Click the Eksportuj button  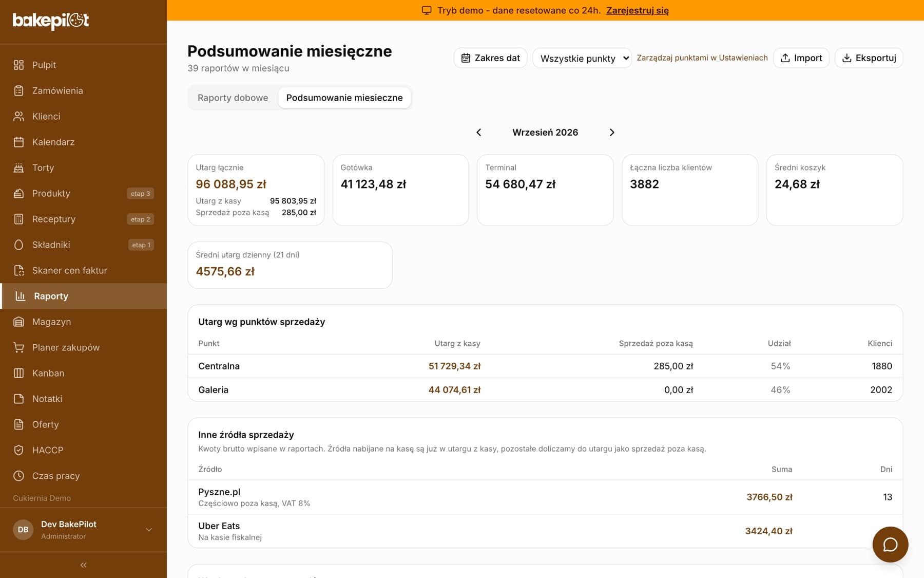tap(869, 58)
